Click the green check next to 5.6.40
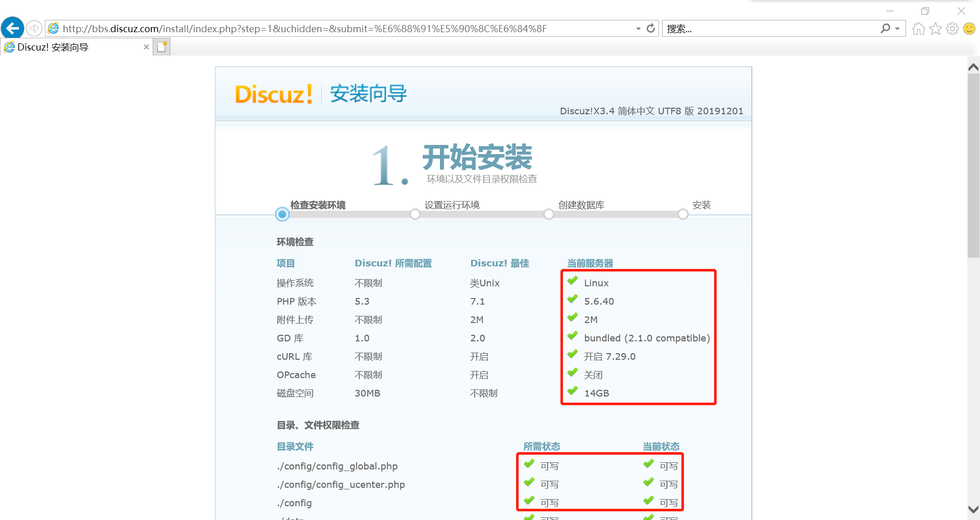Viewport: 980px width, 520px height. click(x=573, y=299)
